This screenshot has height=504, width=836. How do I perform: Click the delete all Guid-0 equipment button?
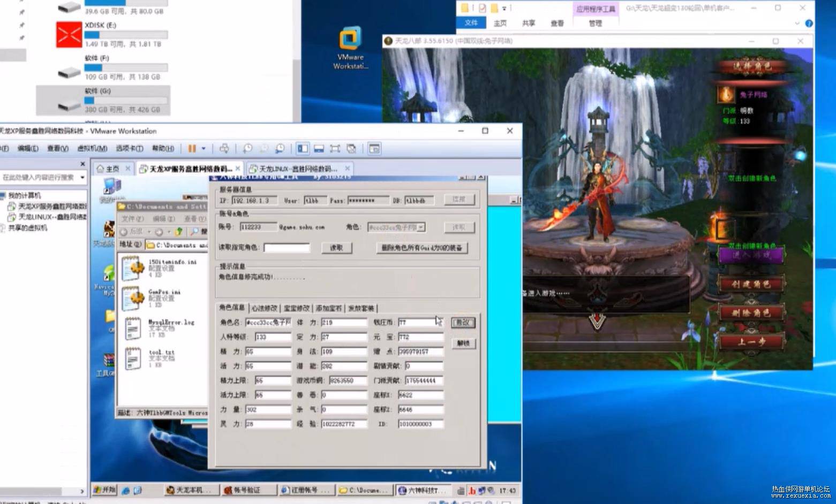coord(422,248)
